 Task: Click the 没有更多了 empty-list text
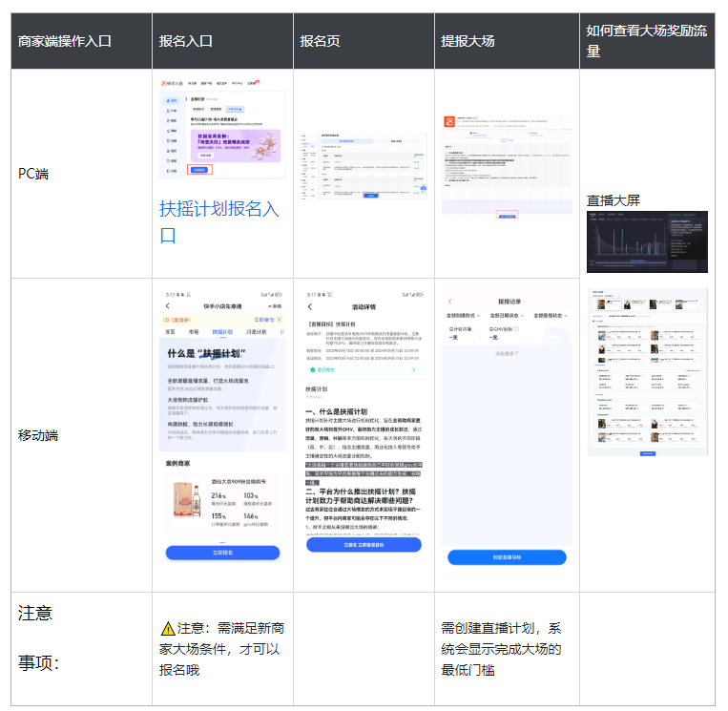pos(507,354)
